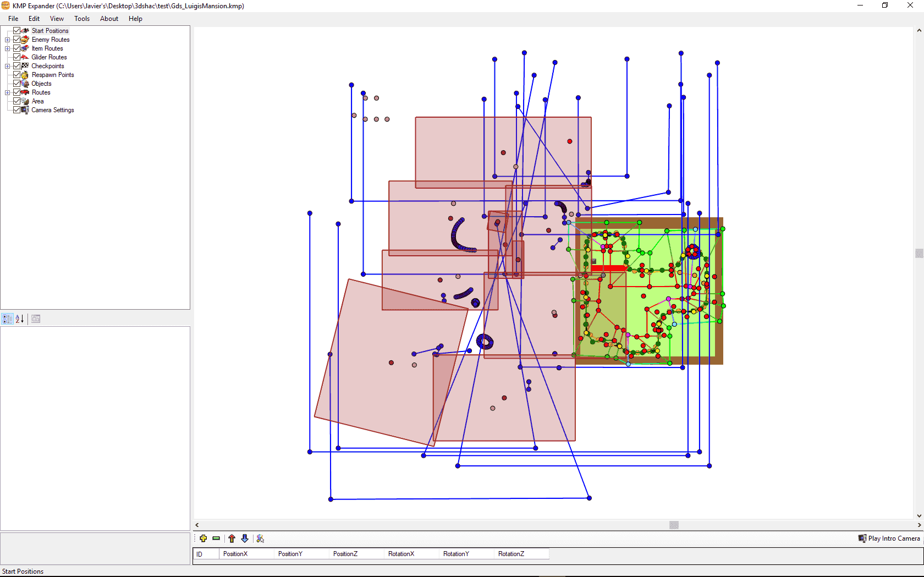The height and width of the screenshot is (577, 924).
Task: Uncheck the Item Routes visibility checkbox
Action: 16,48
